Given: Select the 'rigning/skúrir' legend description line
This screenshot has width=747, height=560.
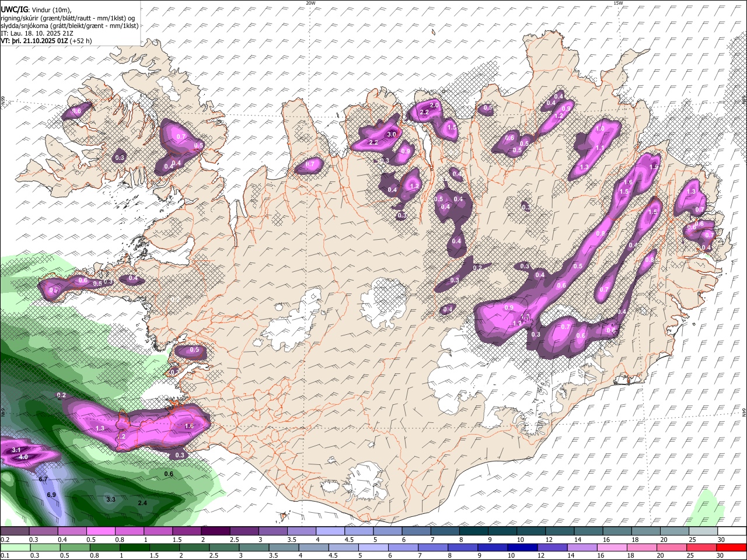Looking at the screenshot, I should pyautogui.click(x=68, y=17).
